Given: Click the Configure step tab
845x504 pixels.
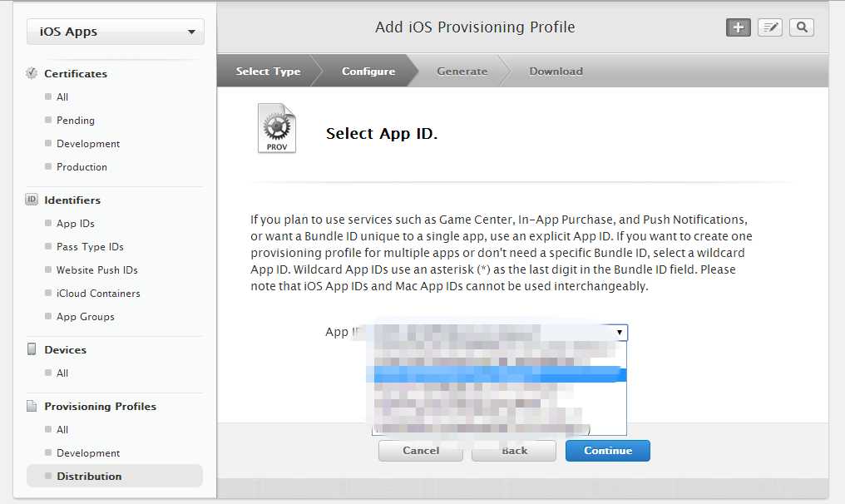Looking at the screenshot, I should [368, 72].
